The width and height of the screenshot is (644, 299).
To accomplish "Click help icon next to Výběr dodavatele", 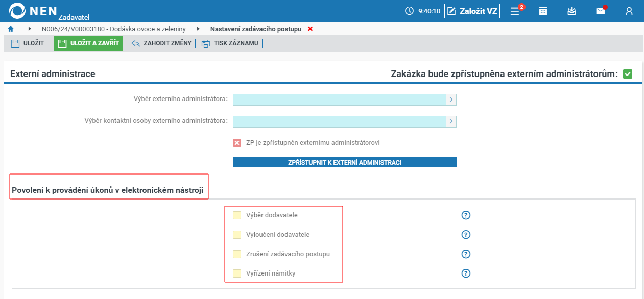I will pos(465,215).
